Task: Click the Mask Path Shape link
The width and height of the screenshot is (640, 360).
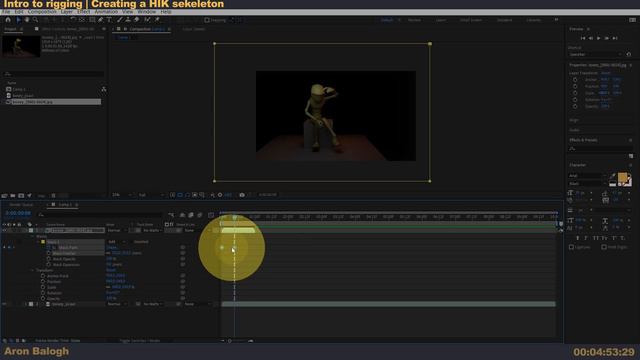Action: point(111,247)
